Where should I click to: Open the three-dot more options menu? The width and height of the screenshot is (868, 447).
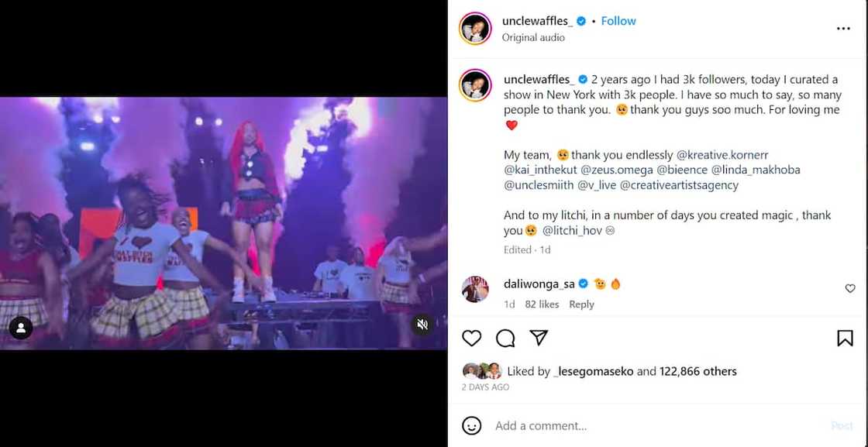(843, 29)
